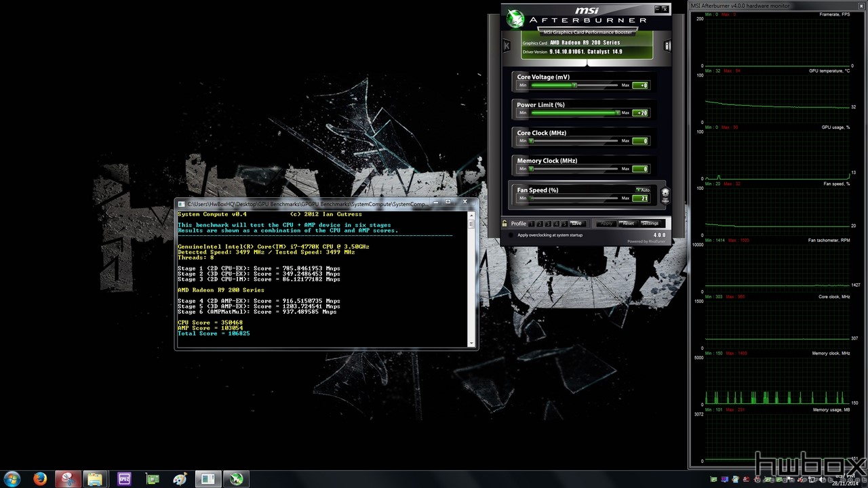Switch to the console window taskbar button
Screen dimensions: 868x488
[x=209, y=479]
